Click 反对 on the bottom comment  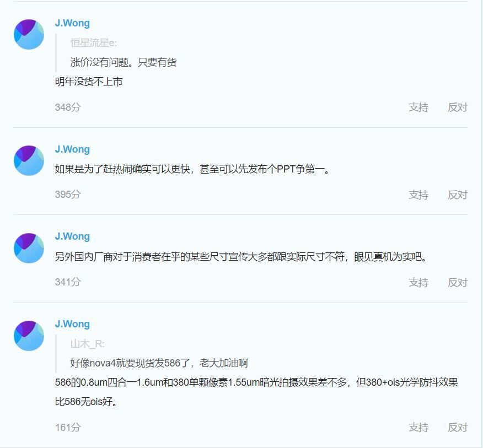(458, 427)
